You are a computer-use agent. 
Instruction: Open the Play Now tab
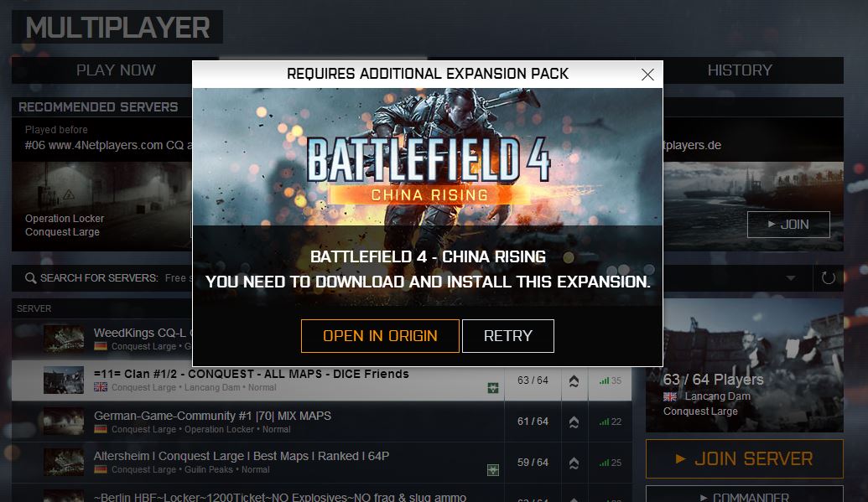tap(116, 70)
